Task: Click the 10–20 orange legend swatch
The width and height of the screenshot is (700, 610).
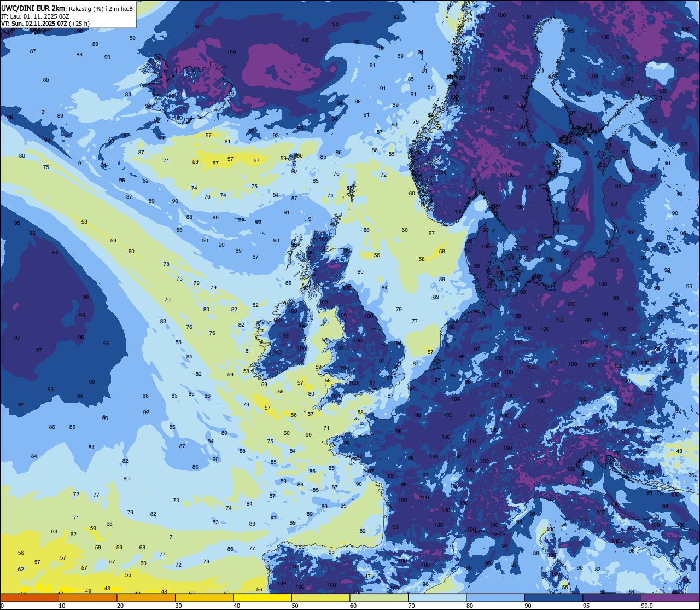Action: tap(87, 597)
